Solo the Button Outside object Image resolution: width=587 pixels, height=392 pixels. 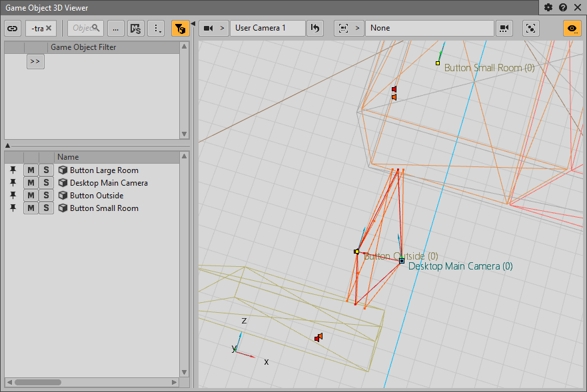46,196
